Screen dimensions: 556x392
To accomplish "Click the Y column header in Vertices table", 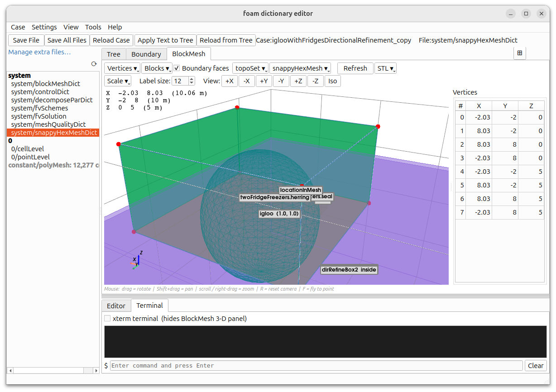I will [x=505, y=106].
